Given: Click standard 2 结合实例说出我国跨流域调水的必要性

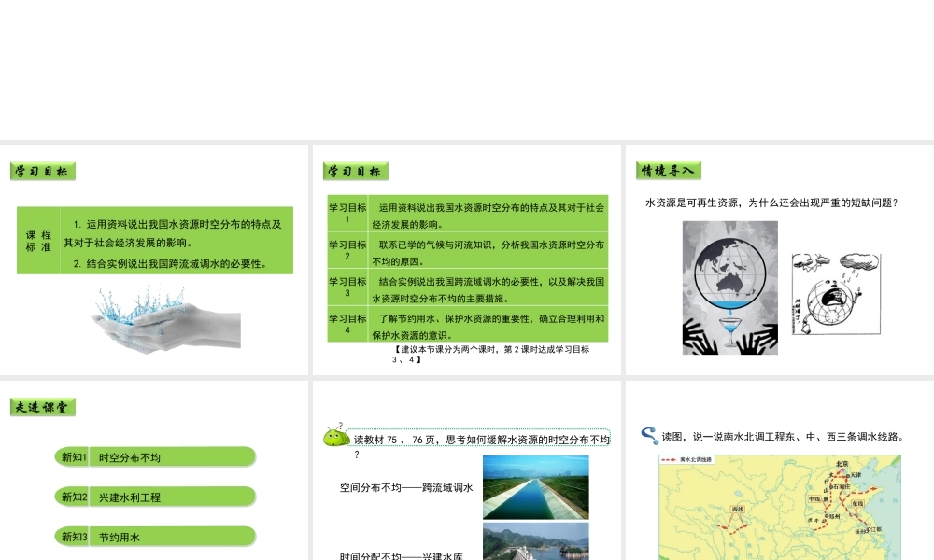Looking at the screenshot, I should 170,263.
